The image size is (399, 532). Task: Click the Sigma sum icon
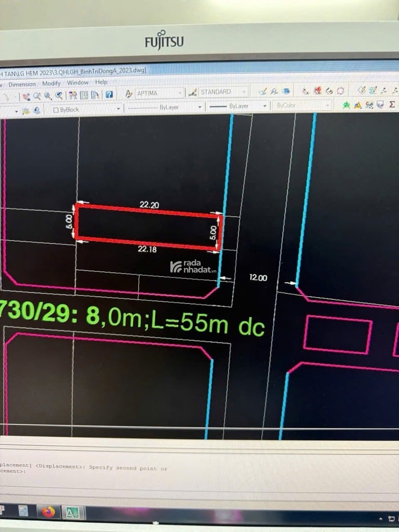tap(392, 104)
